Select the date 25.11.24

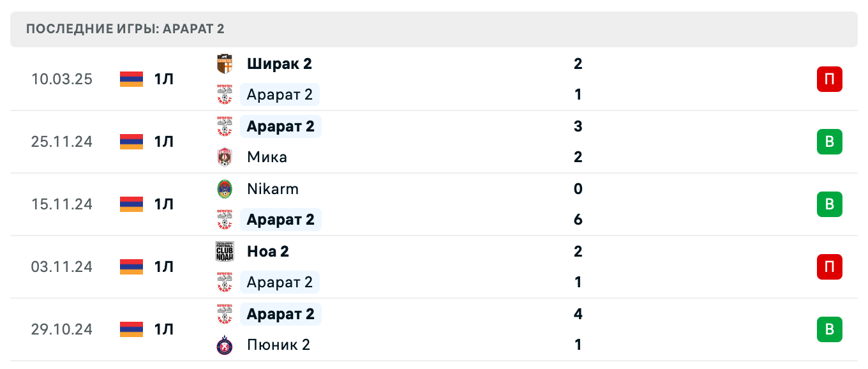coord(62,142)
